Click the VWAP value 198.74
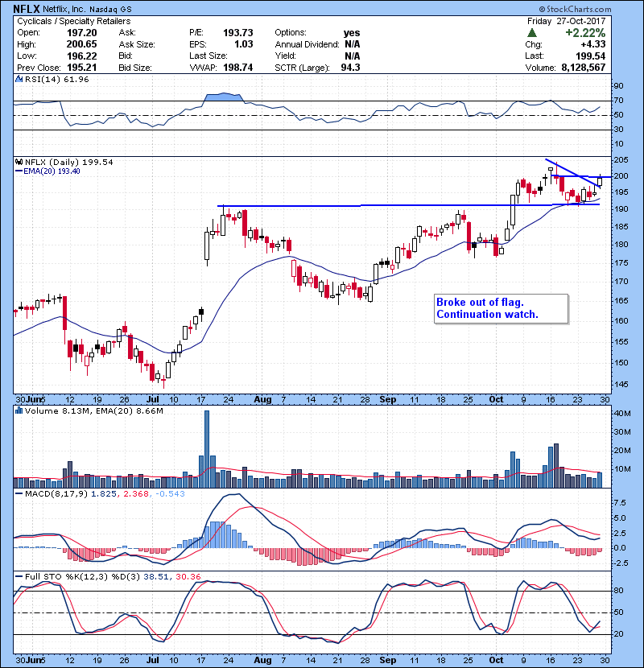The width and height of the screenshot is (644, 668). [237, 68]
